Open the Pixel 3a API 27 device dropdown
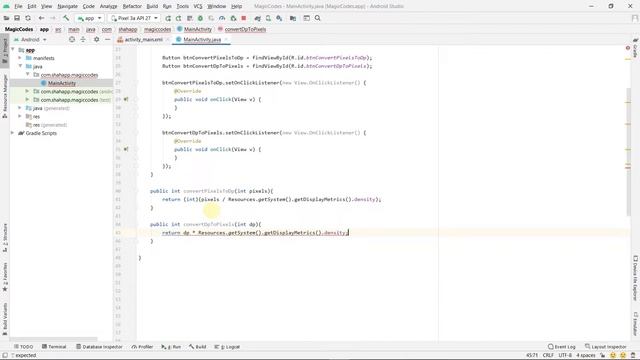640x360 pixels. (134, 18)
